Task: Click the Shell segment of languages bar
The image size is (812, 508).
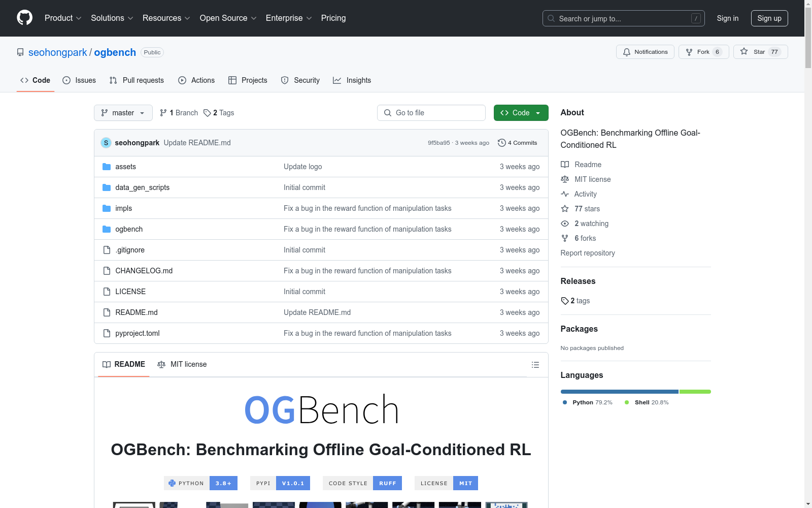Action: [x=695, y=392]
